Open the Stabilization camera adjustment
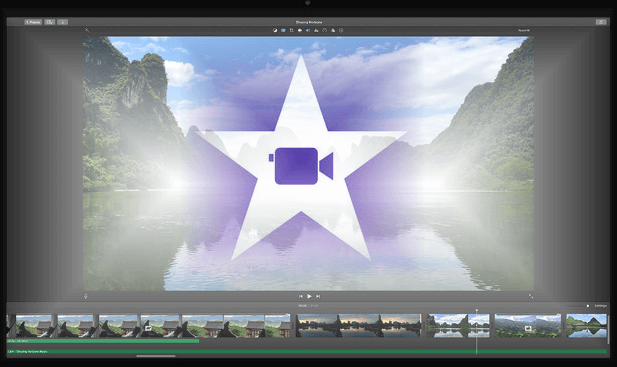 tap(300, 30)
